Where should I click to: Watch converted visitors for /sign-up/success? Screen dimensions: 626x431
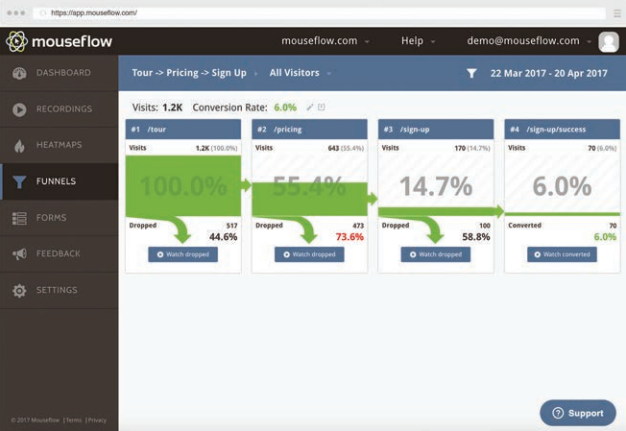[x=562, y=255]
